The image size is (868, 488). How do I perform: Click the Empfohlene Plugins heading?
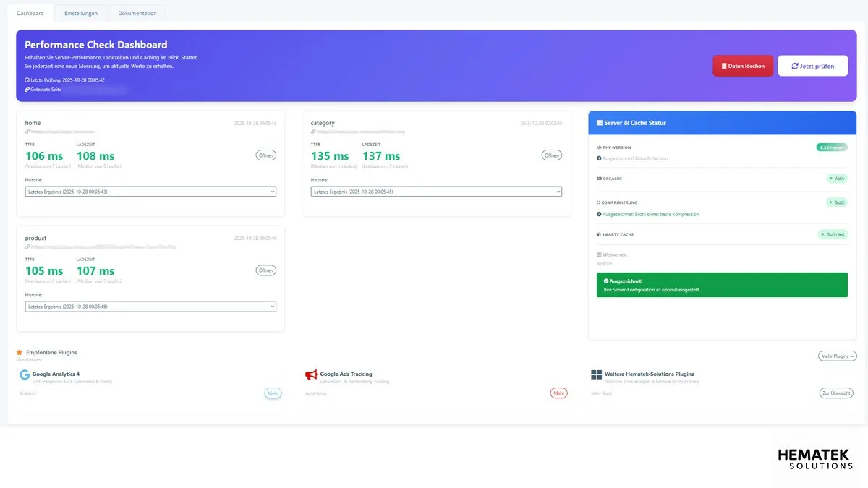pyautogui.click(x=51, y=353)
